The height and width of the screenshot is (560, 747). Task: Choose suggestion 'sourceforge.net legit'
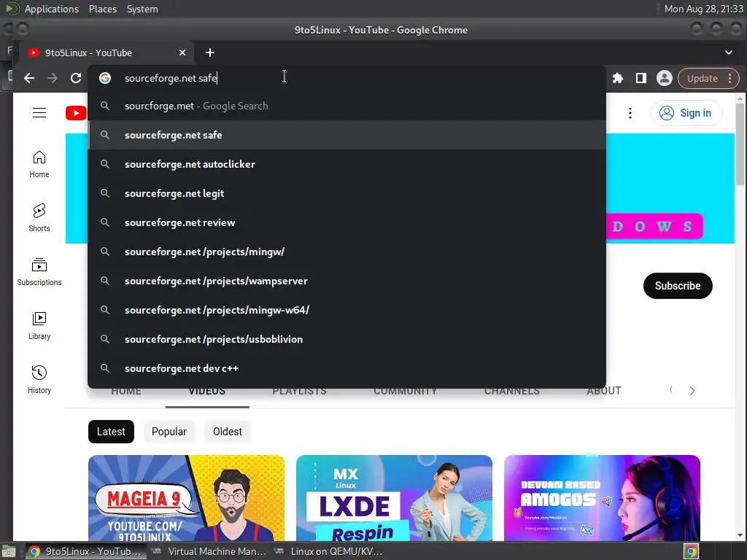click(x=347, y=193)
